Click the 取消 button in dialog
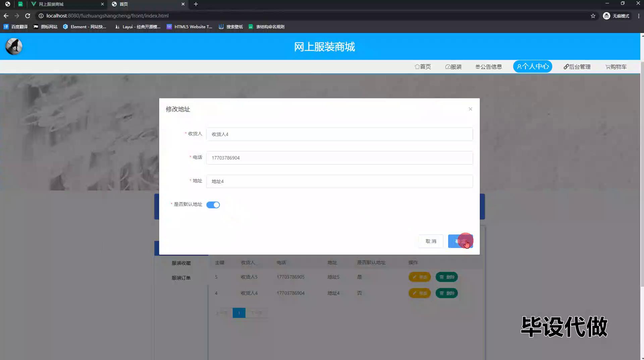This screenshot has height=360, width=644. click(x=431, y=241)
